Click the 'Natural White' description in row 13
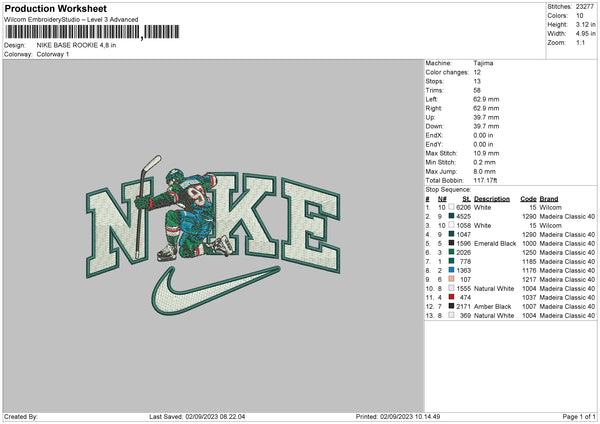Screen dimensions: 600x424 pyautogui.click(x=494, y=315)
